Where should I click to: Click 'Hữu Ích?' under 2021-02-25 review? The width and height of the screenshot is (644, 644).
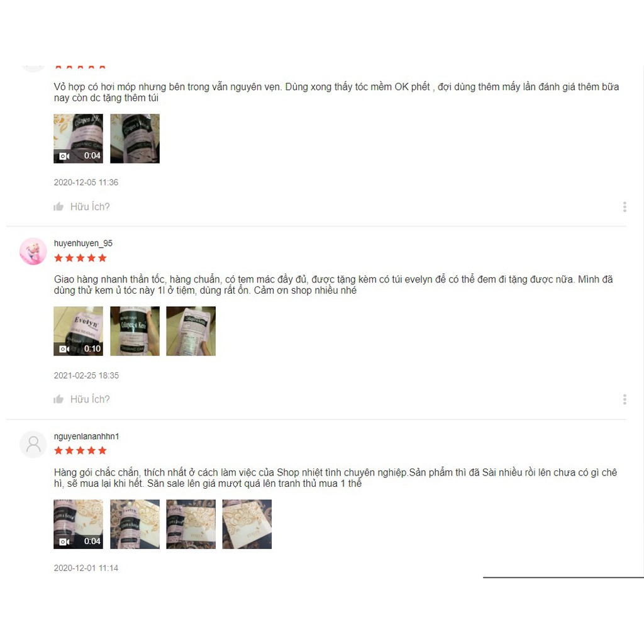point(90,399)
